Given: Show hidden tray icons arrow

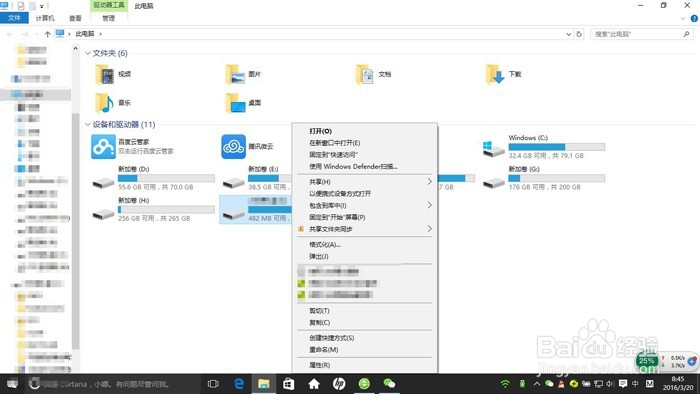Looking at the screenshot, I should [537, 384].
